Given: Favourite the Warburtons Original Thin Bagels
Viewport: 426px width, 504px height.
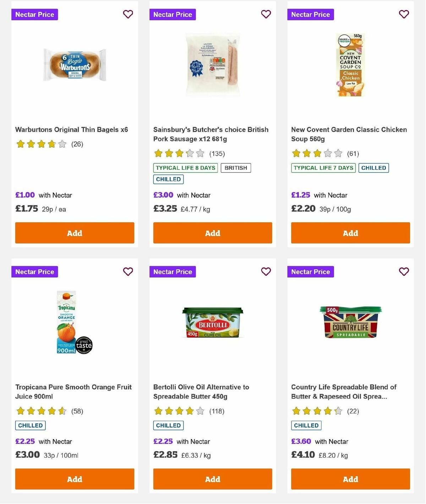Looking at the screenshot, I should coord(128,14).
